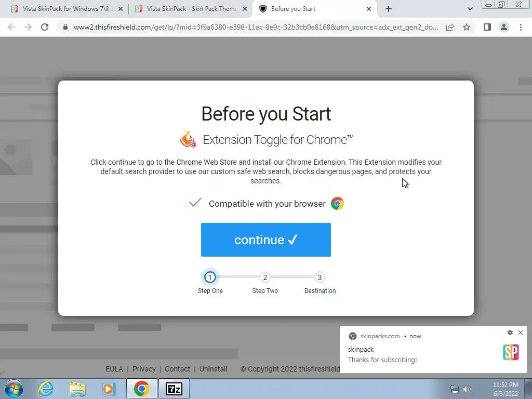Image resolution: width=532 pixels, height=399 pixels.
Task: Click the SP logo in notification
Action: click(x=511, y=353)
